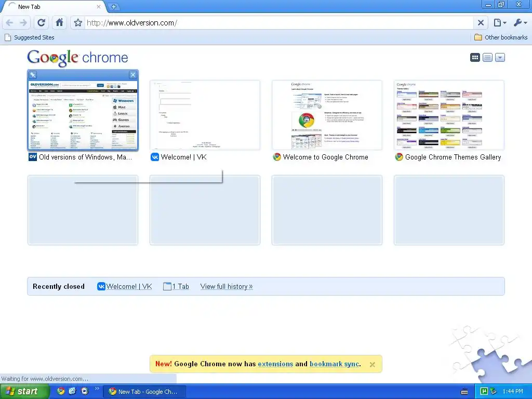The width and height of the screenshot is (532, 399).
Task: Open the wrench tools menu
Action: point(520,23)
